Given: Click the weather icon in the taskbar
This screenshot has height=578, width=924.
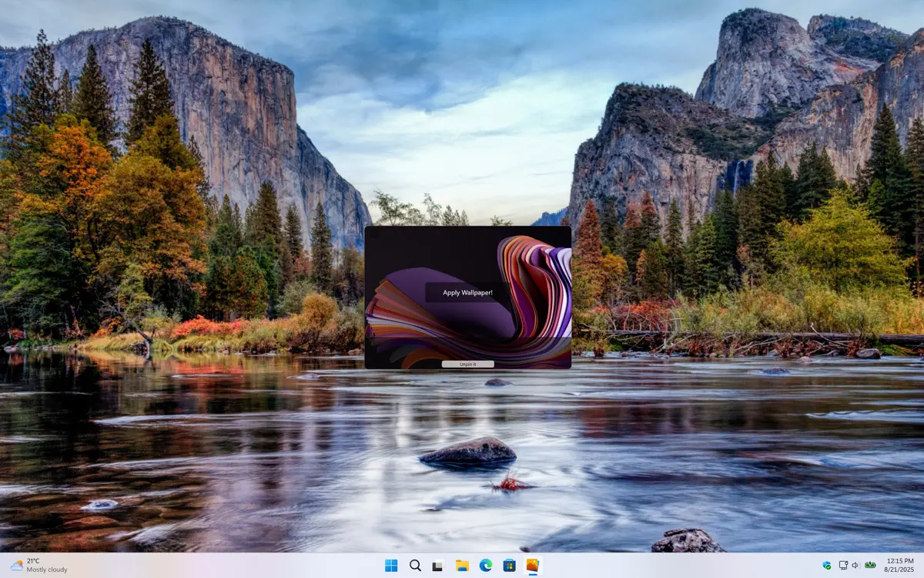Looking at the screenshot, I should click(x=16, y=566).
